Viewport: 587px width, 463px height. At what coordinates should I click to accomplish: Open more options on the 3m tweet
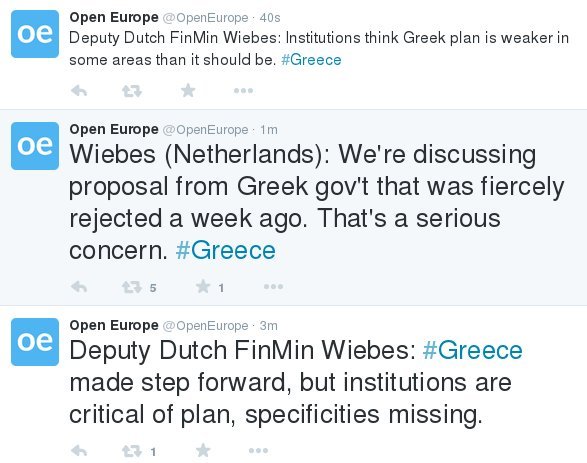[258, 451]
